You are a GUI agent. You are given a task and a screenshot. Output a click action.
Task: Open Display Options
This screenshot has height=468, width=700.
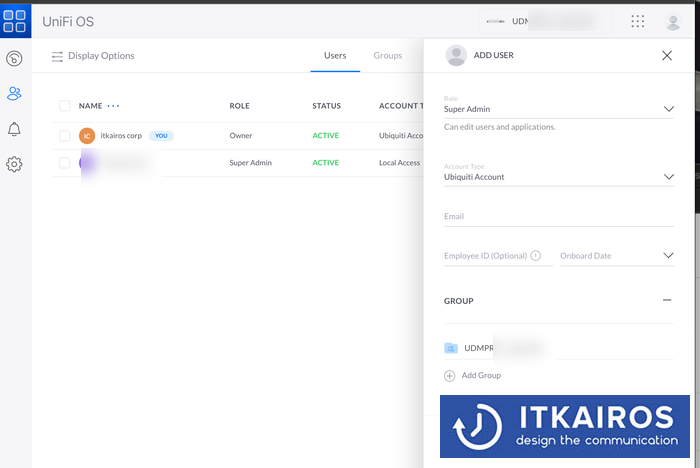coord(93,56)
